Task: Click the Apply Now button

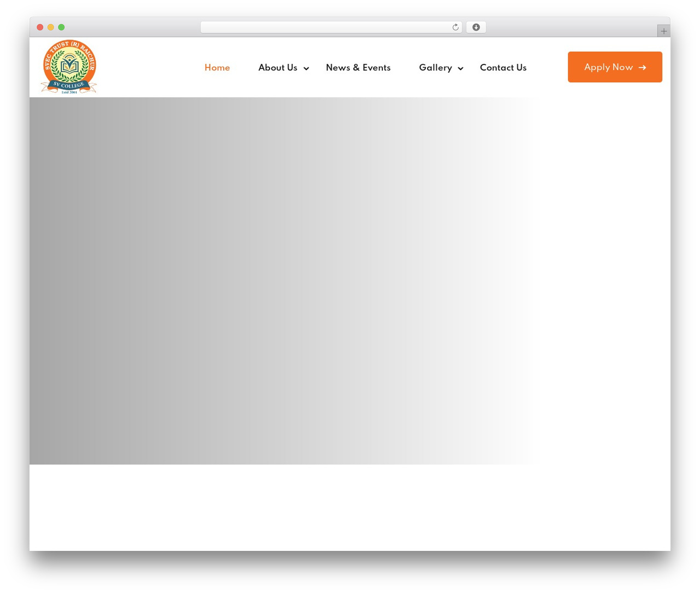Action: [615, 67]
